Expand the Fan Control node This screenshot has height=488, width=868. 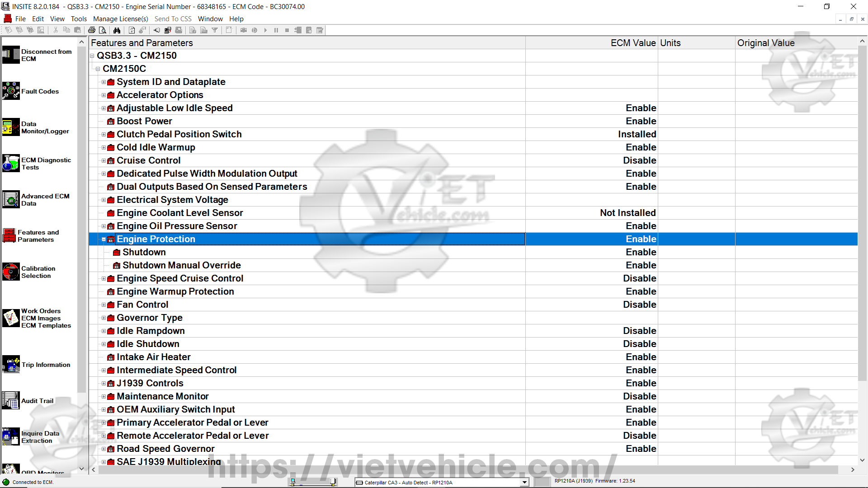pos(104,305)
